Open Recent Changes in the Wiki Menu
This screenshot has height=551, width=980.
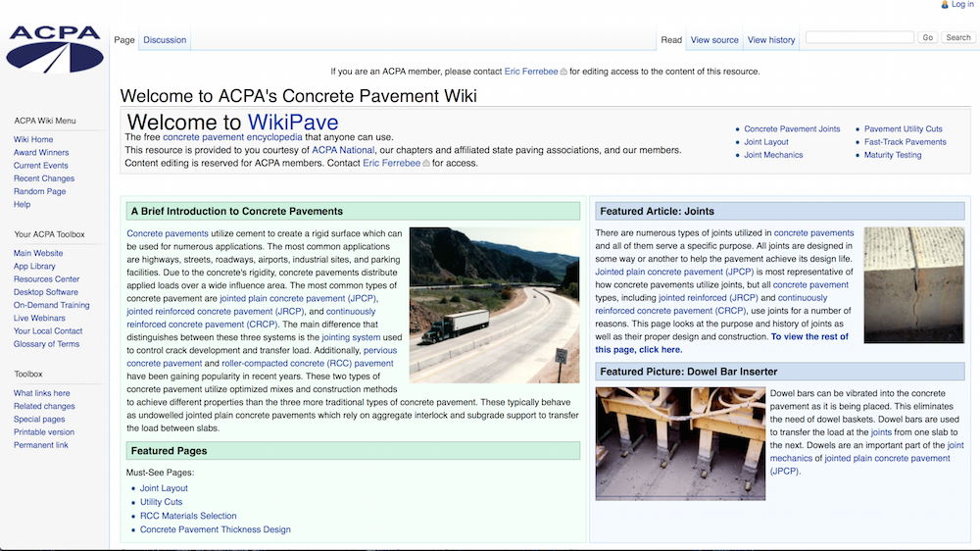(x=44, y=179)
